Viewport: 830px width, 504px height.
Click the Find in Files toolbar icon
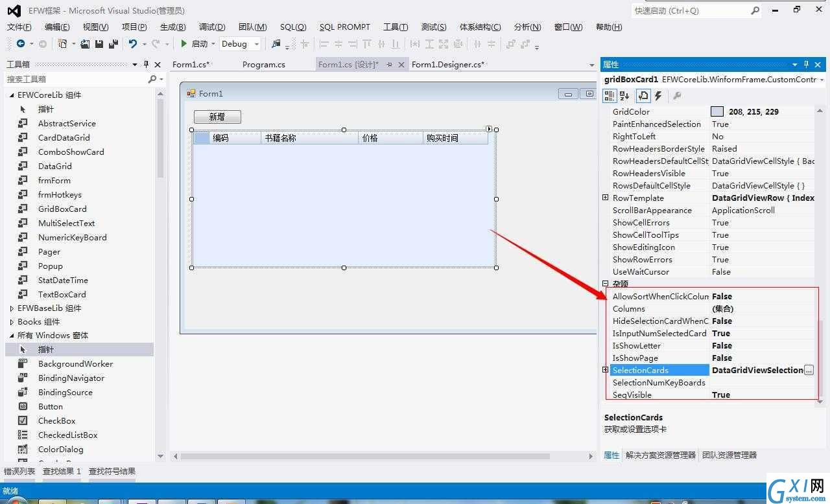276,44
